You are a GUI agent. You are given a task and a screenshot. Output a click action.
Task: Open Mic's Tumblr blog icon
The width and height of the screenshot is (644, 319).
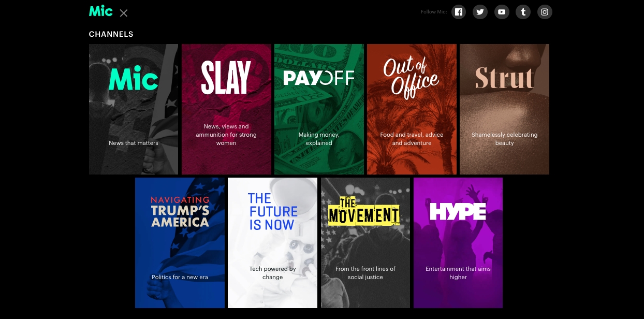pos(523,12)
